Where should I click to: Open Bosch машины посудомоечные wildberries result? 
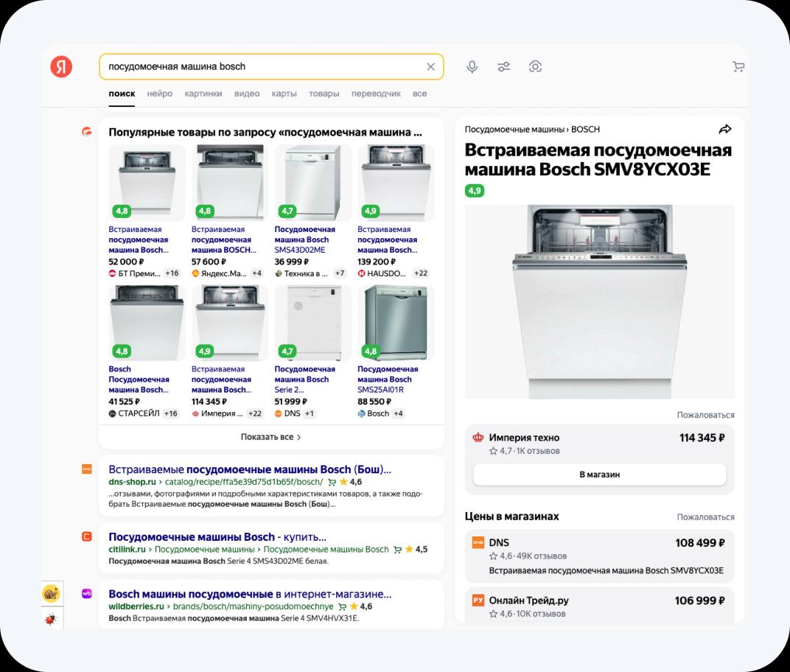click(x=250, y=594)
